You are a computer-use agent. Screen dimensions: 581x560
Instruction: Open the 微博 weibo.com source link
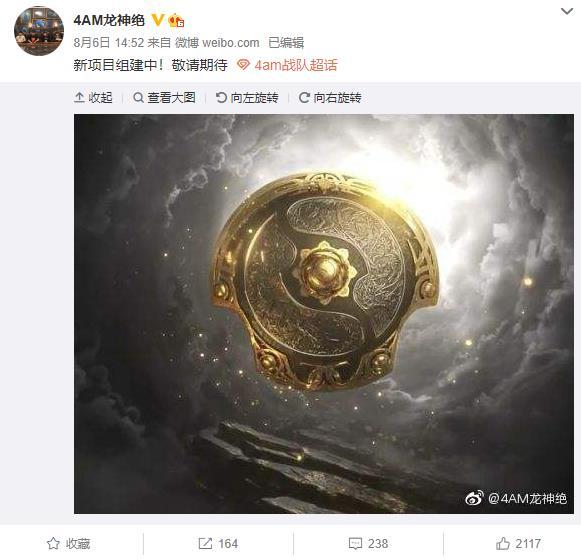217,43
